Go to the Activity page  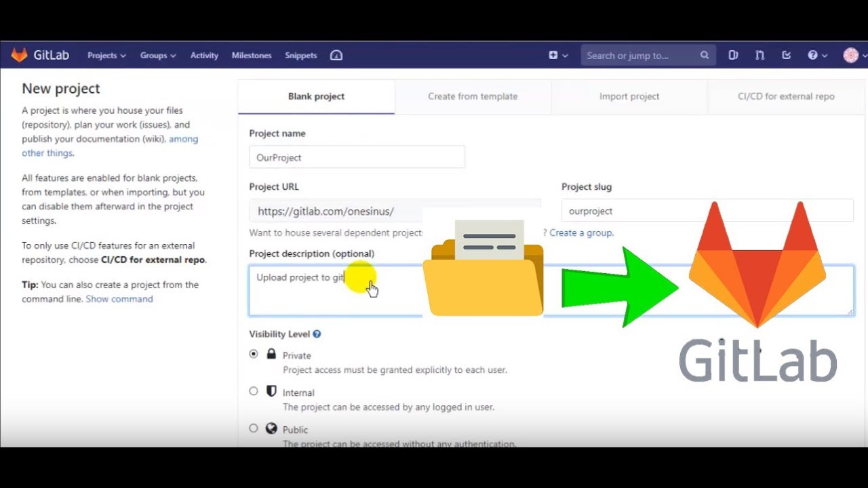(x=204, y=56)
